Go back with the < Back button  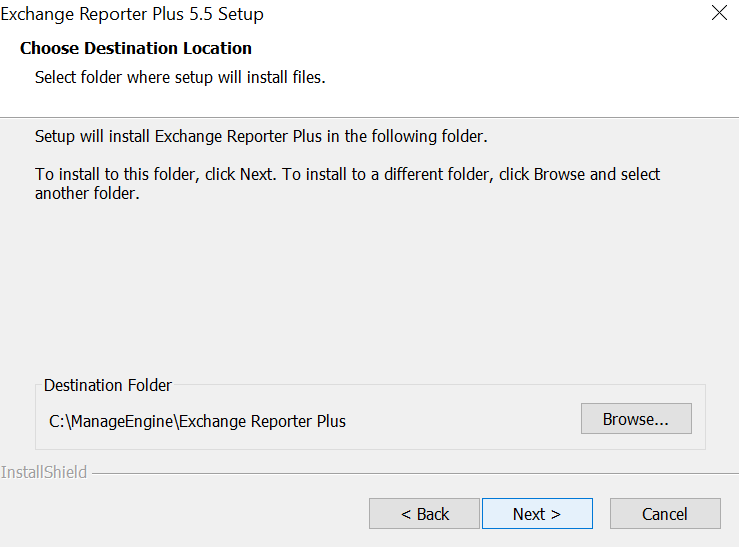pos(424,514)
